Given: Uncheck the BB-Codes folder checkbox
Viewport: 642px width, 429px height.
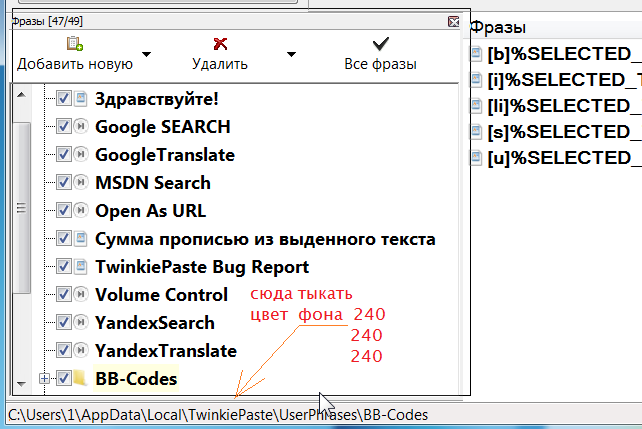Looking at the screenshot, I should coord(63,378).
